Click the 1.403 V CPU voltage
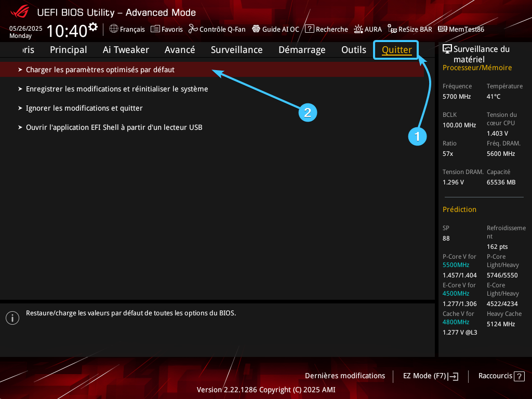 click(497, 134)
